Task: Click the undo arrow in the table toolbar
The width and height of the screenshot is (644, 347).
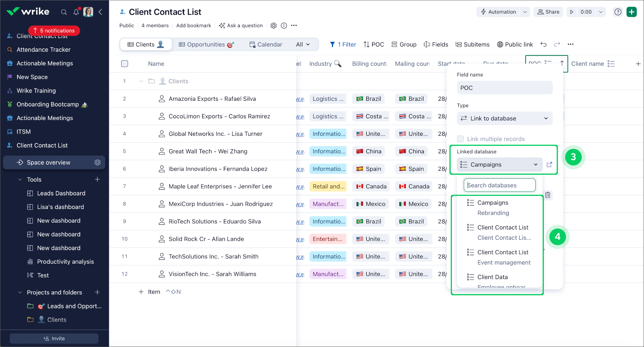Action: click(x=543, y=44)
